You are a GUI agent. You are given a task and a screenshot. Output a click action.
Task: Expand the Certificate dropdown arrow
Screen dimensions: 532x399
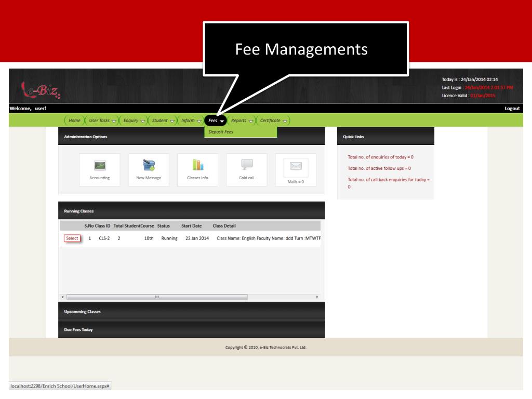[x=285, y=121]
